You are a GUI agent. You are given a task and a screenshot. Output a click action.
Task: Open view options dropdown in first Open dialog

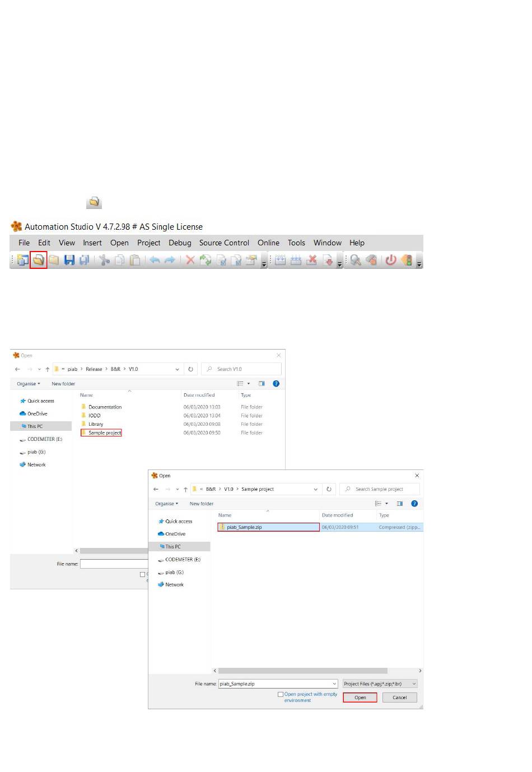(x=249, y=384)
